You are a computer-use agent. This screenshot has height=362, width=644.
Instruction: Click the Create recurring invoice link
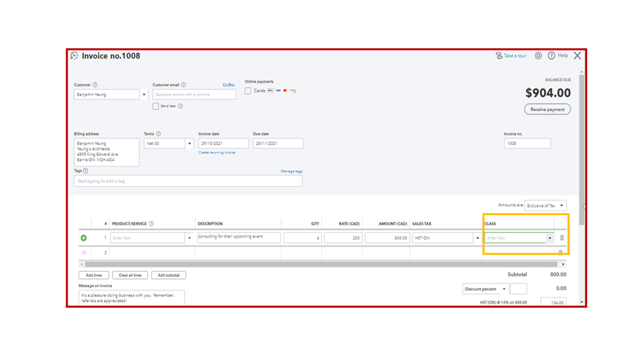tap(217, 153)
